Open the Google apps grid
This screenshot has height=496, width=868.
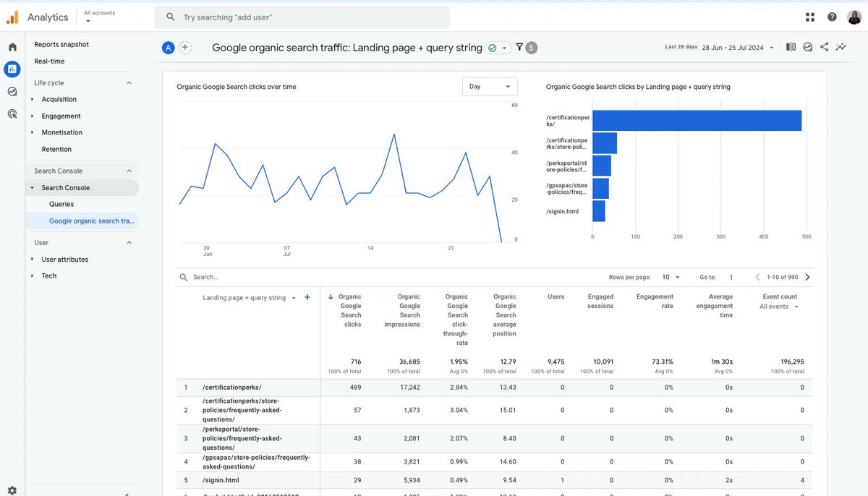810,17
